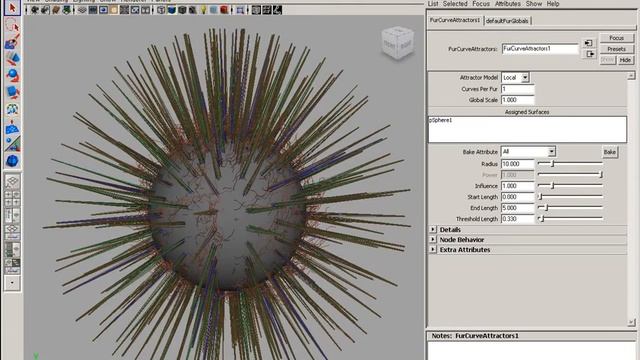Toggle viewport shadows icon
This screenshot has height=360, width=640.
214,10
